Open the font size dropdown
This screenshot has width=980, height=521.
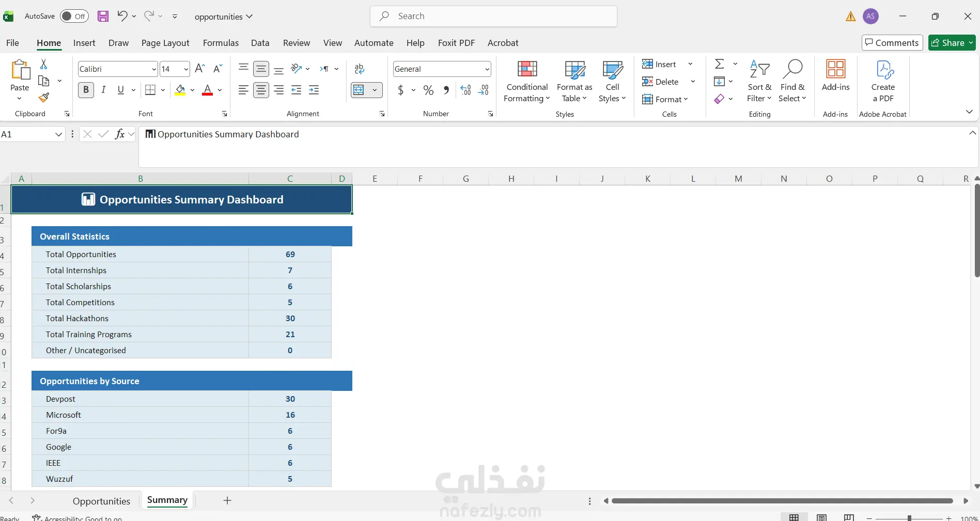186,69
